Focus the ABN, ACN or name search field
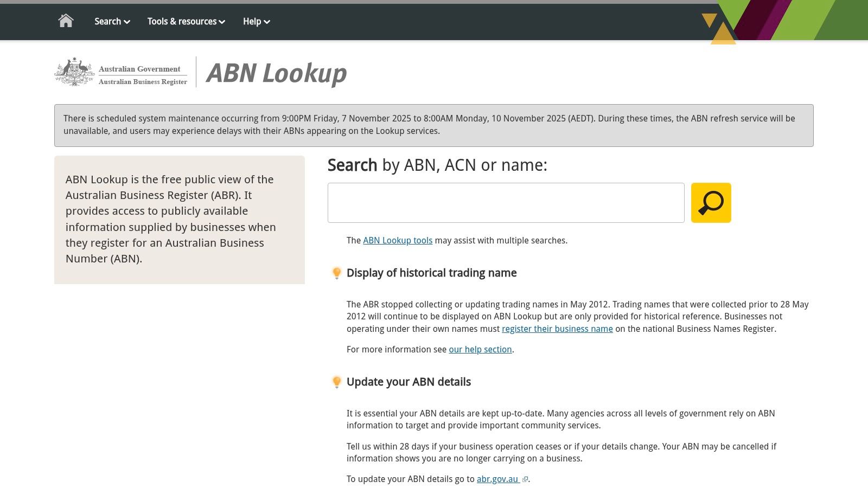Viewport: 868px width, 488px height. [506, 203]
